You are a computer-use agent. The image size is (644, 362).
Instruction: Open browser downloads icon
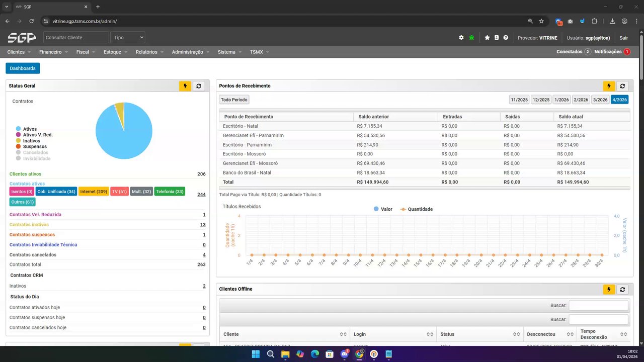pyautogui.click(x=612, y=21)
